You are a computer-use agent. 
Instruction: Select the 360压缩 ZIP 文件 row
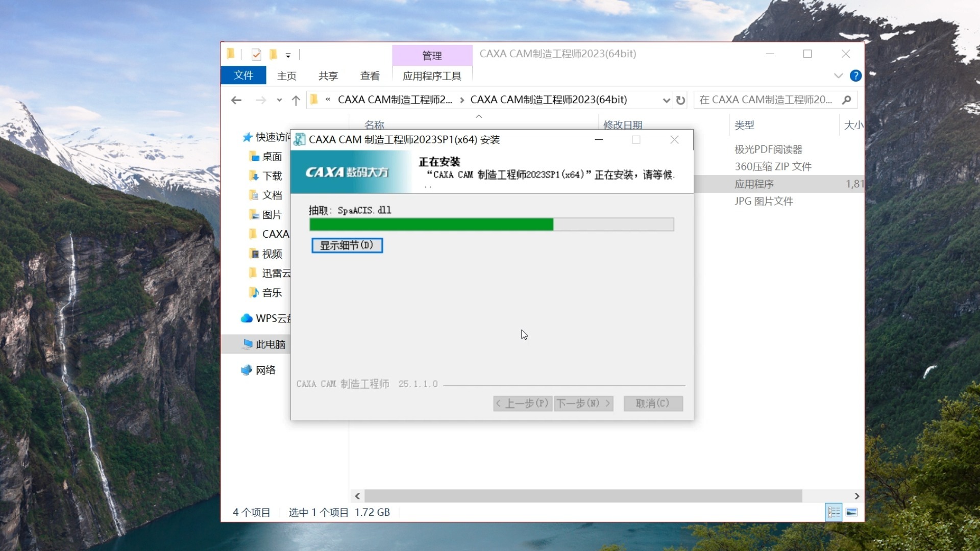pos(773,167)
